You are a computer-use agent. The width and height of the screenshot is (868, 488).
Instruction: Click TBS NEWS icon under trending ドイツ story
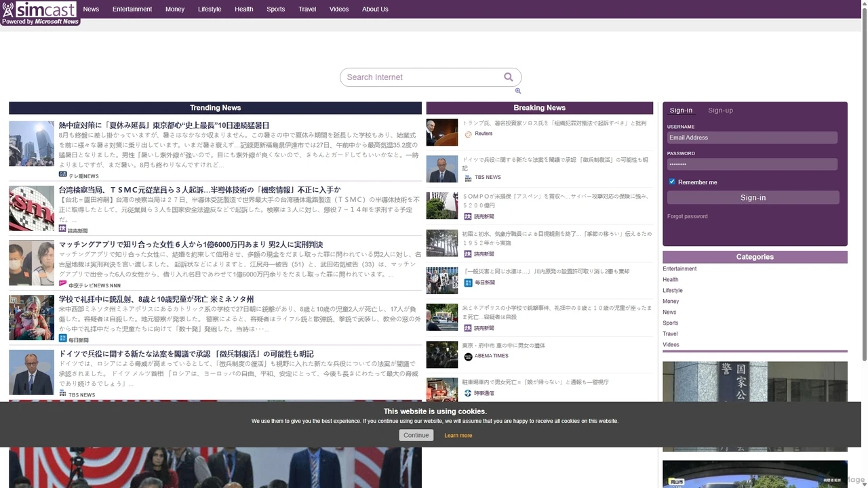tap(62, 394)
